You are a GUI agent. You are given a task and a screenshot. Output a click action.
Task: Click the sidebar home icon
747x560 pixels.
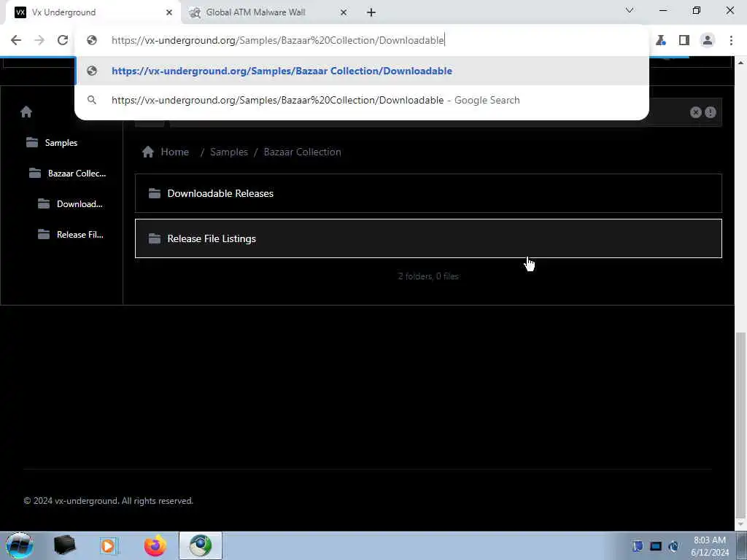tap(26, 112)
